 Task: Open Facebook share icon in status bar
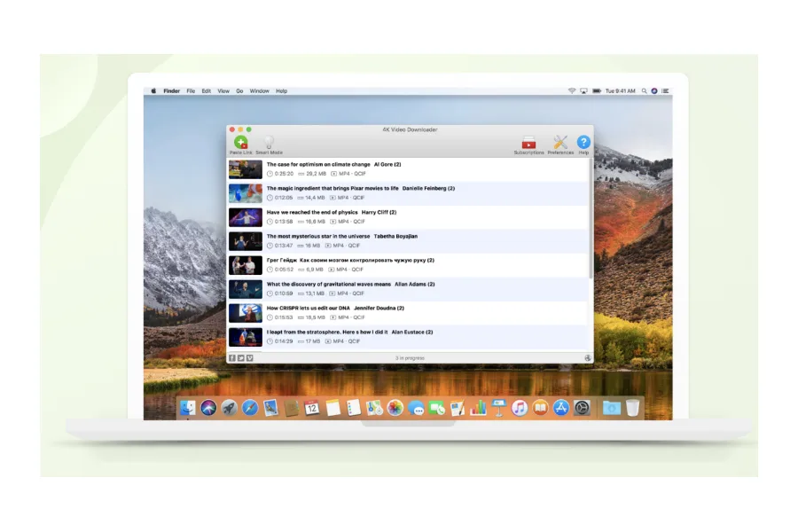(x=232, y=358)
